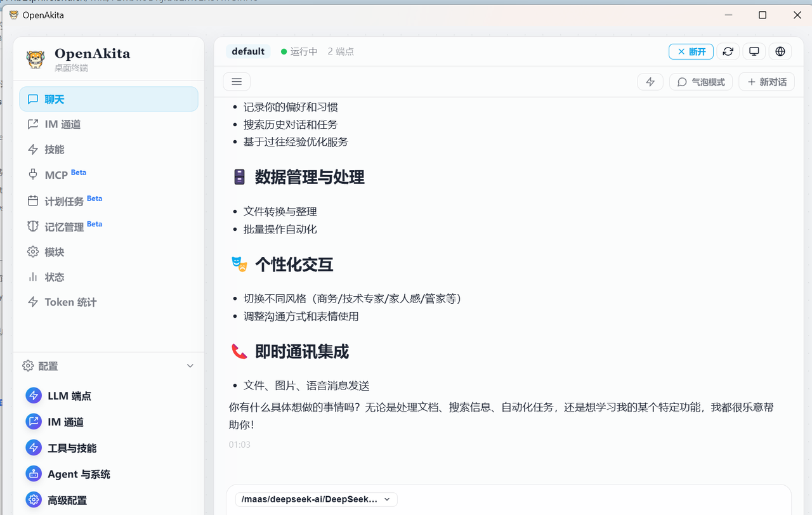
Task: Click the lightning icon beside 技能
Action: tap(33, 150)
